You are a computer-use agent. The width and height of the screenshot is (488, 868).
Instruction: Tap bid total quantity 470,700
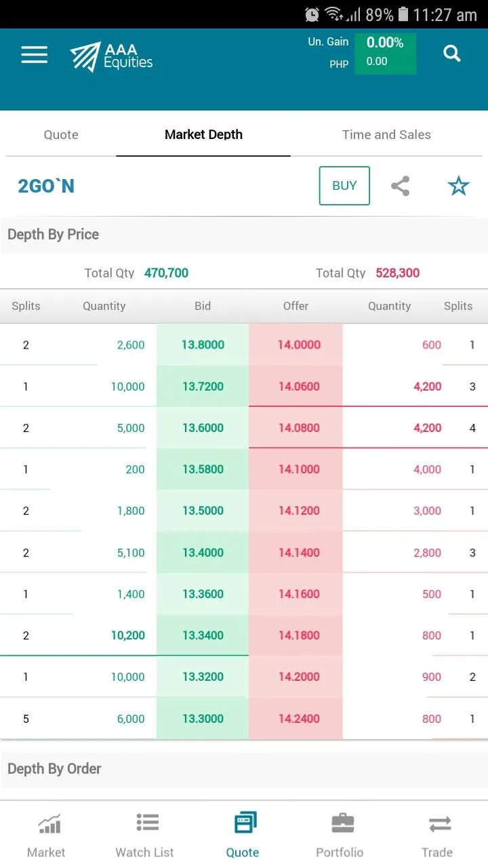coord(166,273)
